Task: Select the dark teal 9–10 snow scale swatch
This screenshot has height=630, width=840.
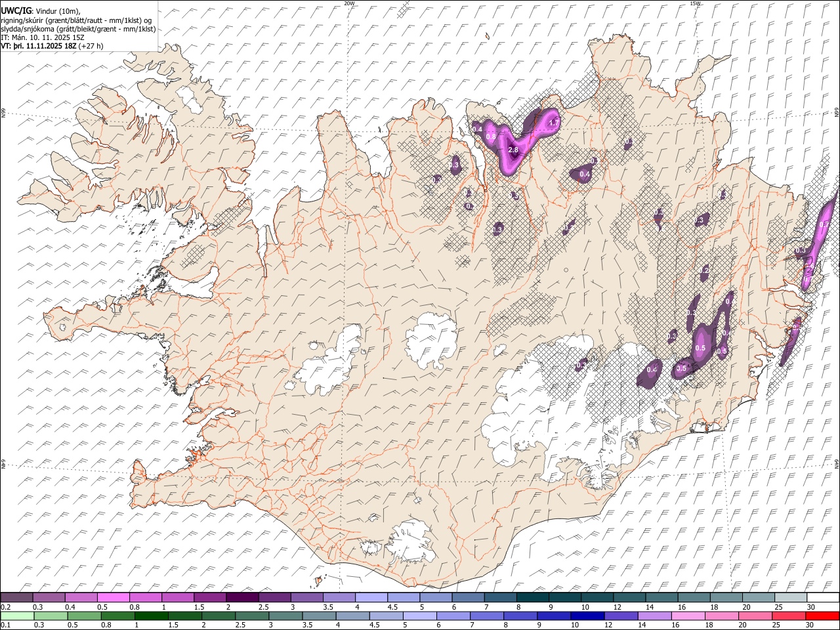Action: [x=565, y=598]
